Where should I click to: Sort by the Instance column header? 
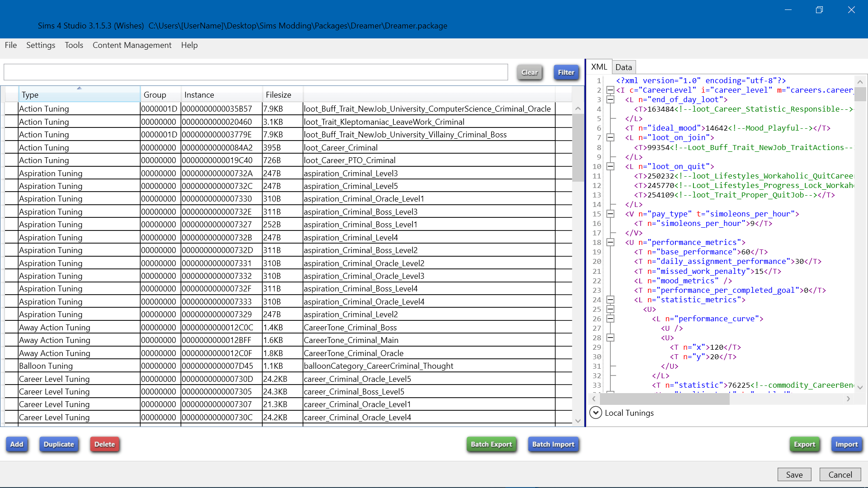coord(222,94)
